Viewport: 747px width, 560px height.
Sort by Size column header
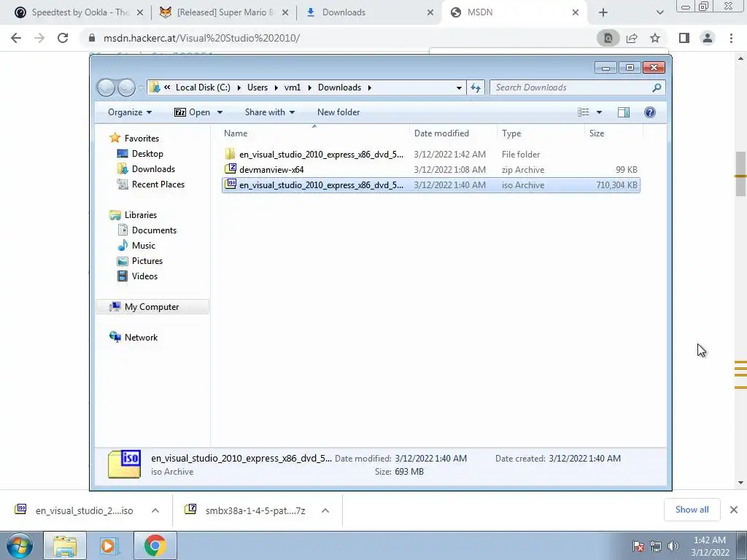click(x=614, y=133)
